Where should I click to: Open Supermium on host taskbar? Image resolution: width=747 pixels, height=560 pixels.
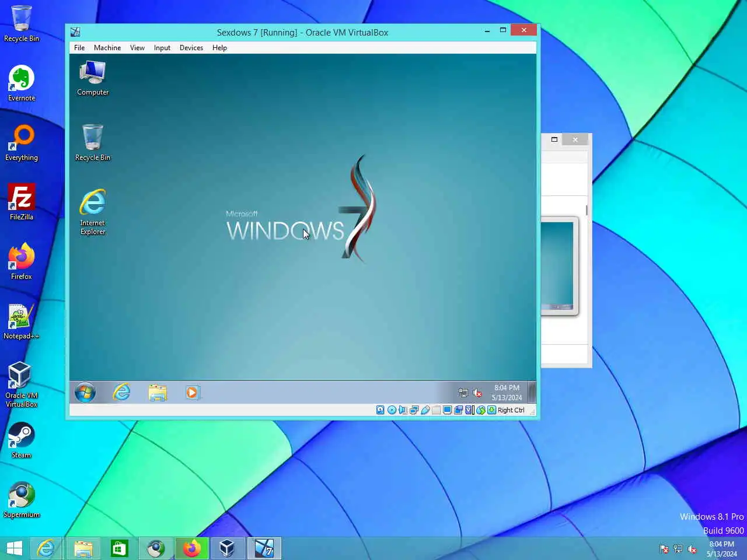[156, 548]
